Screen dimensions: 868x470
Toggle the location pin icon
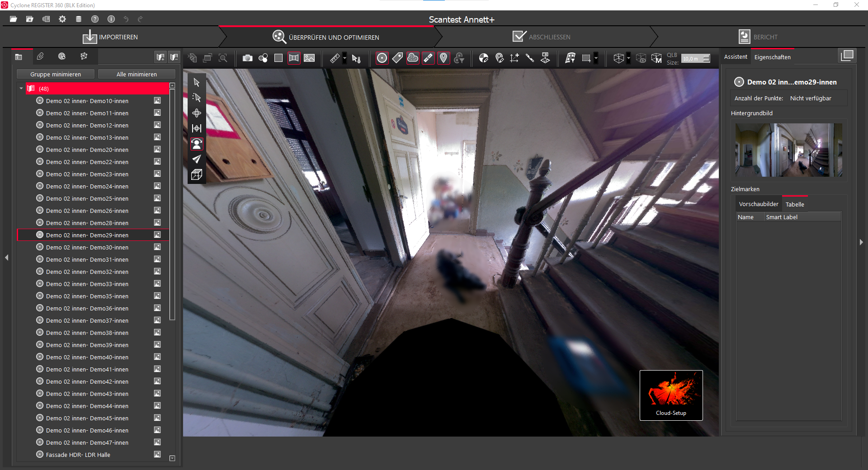[x=443, y=58]
